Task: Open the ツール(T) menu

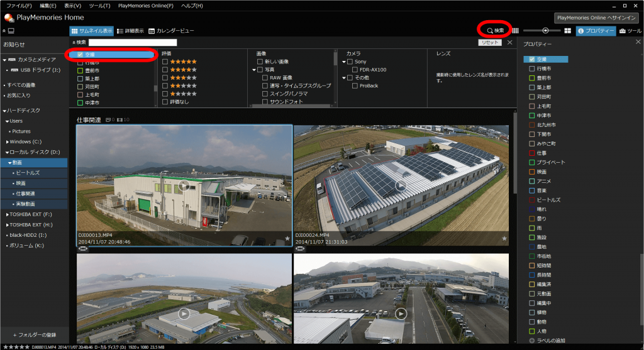Action: pos(99,6)
